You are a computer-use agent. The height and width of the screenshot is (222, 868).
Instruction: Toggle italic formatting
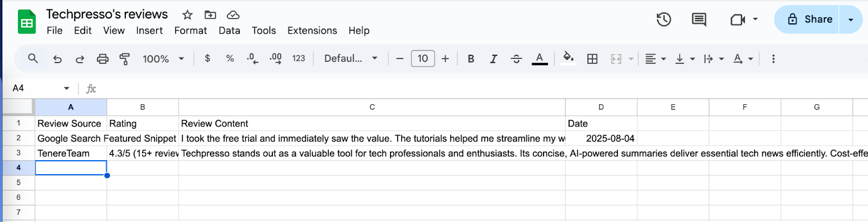(494, 59)
